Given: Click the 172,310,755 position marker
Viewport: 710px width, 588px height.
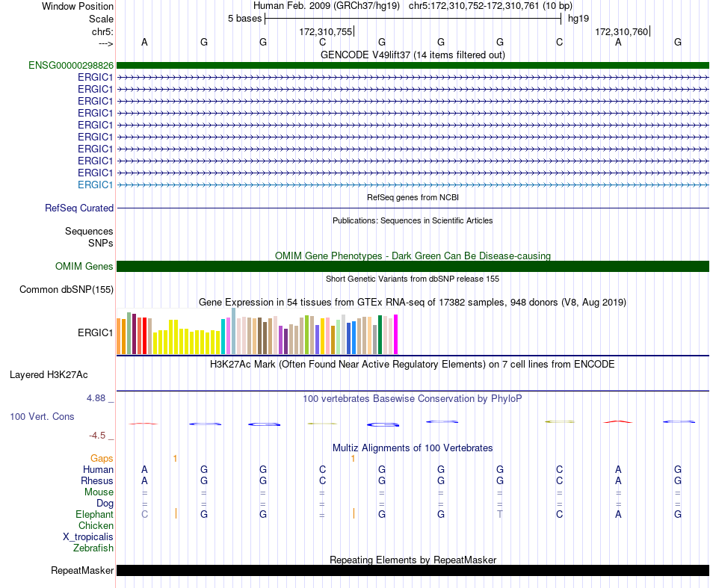Looking at the screenshot, I should (327, 31).
